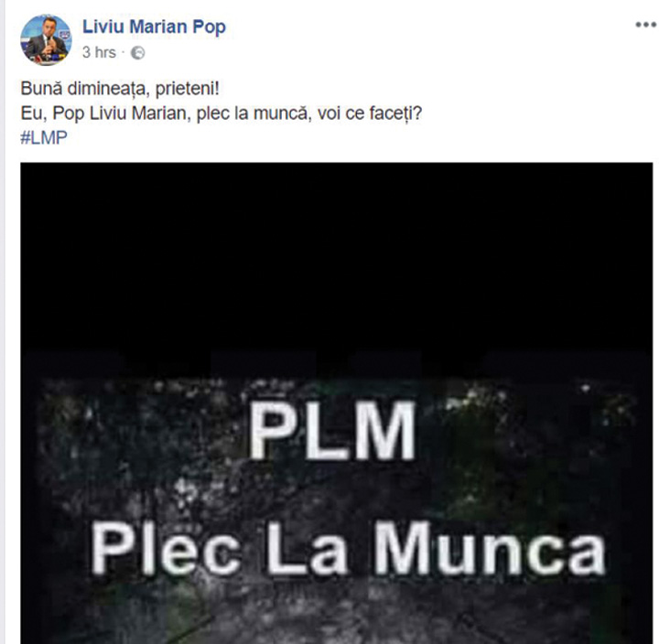Open the post via the 3 hrs timestamp
Image resolution: width=659 pixels, height=644 pixels.
pyautogui.click(x=99, y=52)
